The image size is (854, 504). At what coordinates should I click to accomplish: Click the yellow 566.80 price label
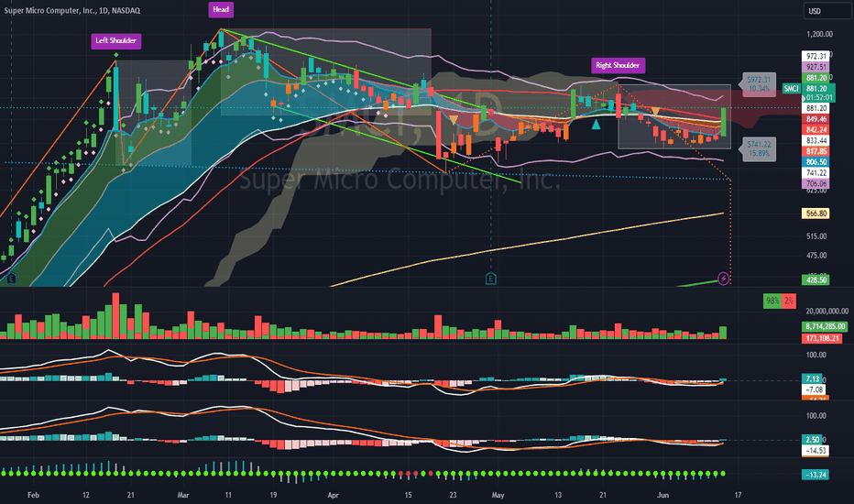point(816,214)
